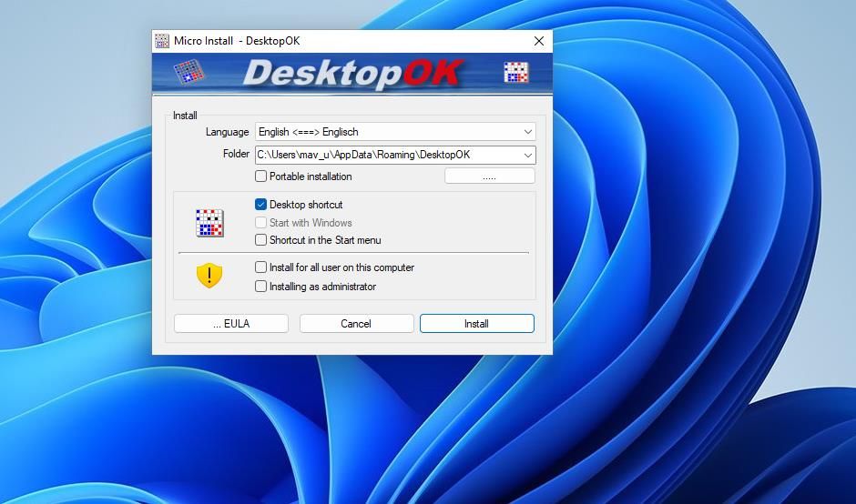Uncheck the Desktop shortcut checkbox
856x504 pixels.
click(x=261, y=205)
